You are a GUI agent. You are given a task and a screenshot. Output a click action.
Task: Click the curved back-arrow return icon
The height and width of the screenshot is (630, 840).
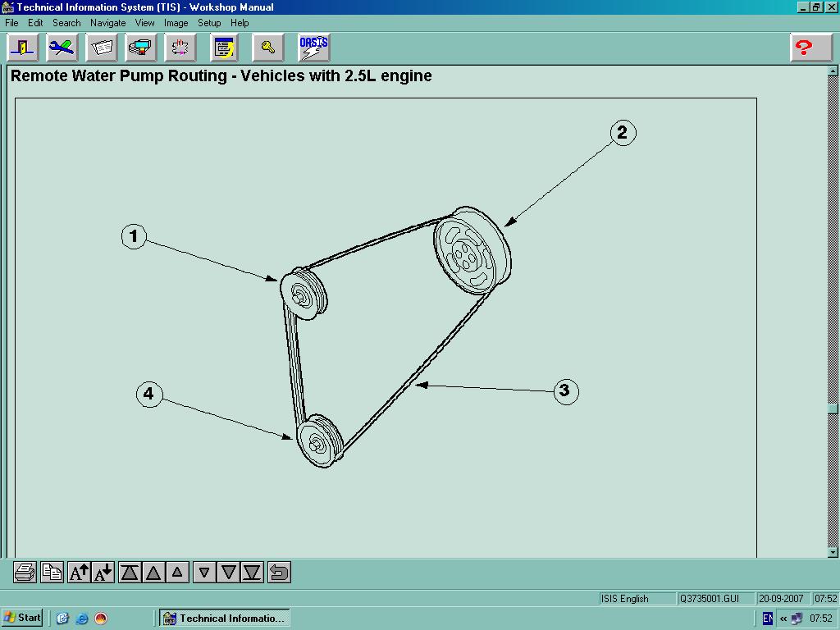[x=279, y=572]
